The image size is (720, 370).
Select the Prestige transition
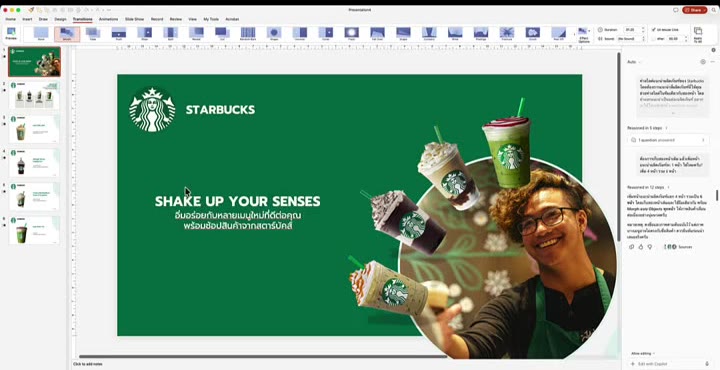pos(481,34)
